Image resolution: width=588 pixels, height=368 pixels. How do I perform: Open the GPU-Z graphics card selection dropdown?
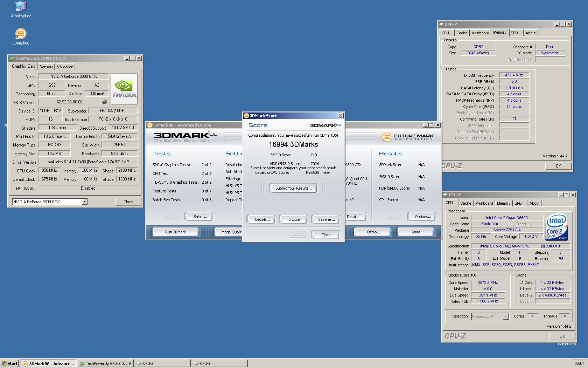pos(84,202)
